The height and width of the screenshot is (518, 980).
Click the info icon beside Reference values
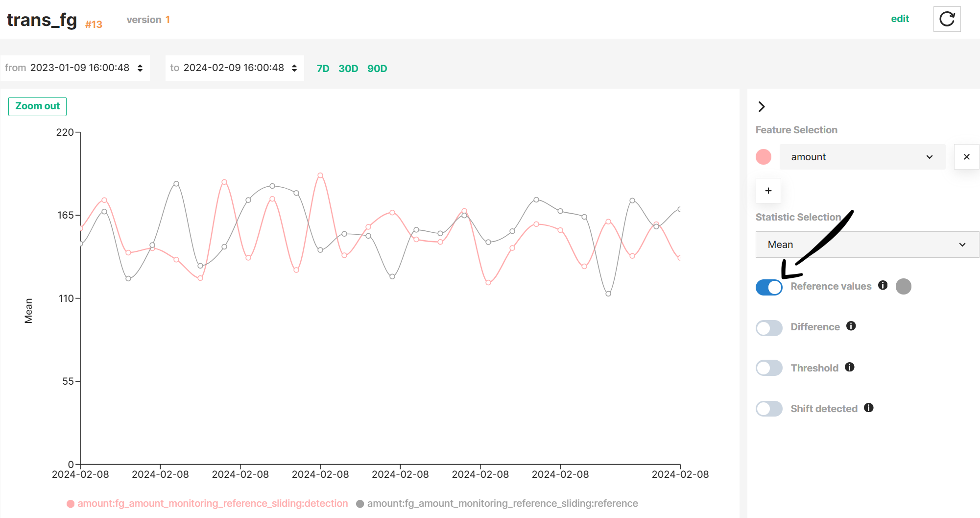[x=883, y=285]
